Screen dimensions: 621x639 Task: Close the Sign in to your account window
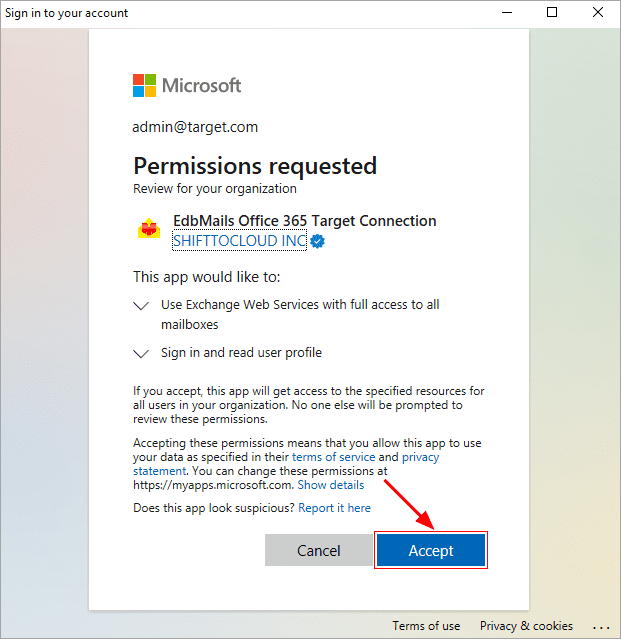[597, 13]
